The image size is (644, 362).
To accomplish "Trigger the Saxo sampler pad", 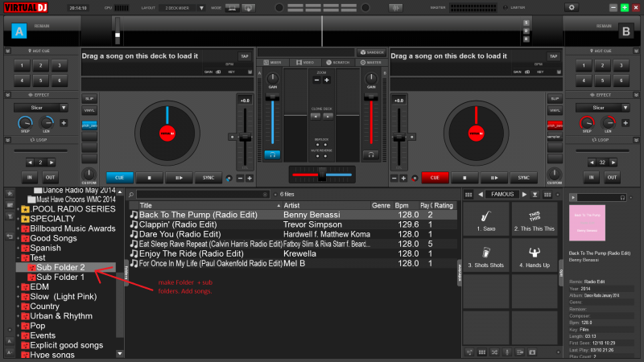I will (486, 220).
